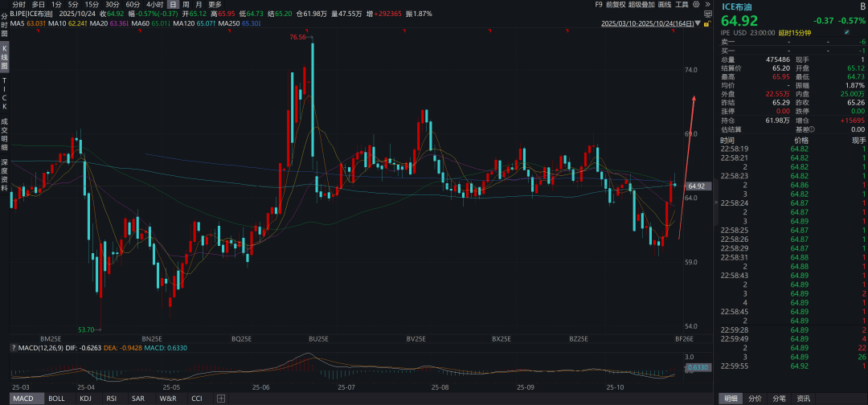The width and height of the screenshot is (868, 405).
Task: Click the edit pencil icon under price change
Action: 845,32
